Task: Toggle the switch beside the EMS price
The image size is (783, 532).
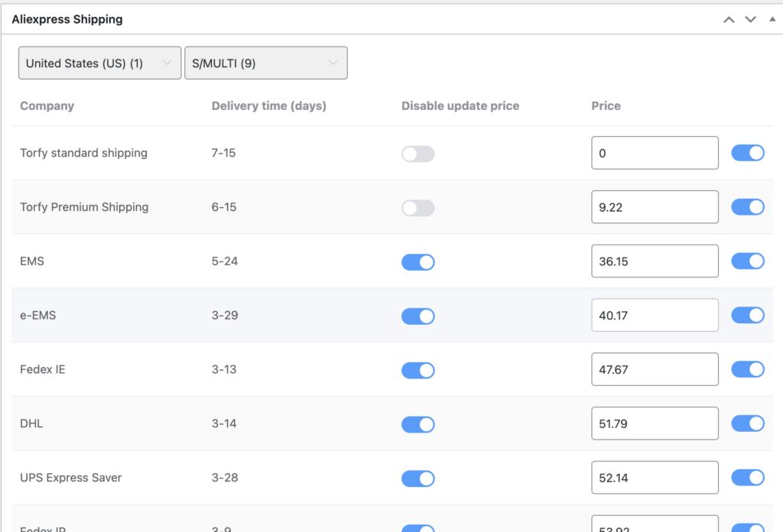Action: pyautogui.click(x=748, y=261)
